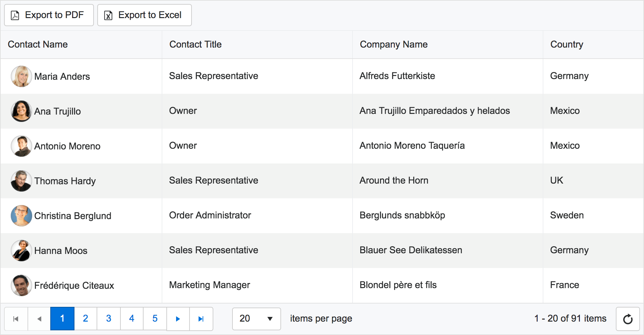Switch to page 3 in pager

tap(109, 319)
